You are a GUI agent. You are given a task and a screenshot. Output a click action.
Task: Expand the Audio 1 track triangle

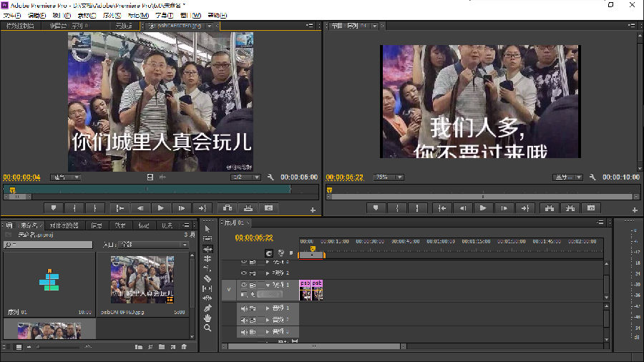coord(268,308)
